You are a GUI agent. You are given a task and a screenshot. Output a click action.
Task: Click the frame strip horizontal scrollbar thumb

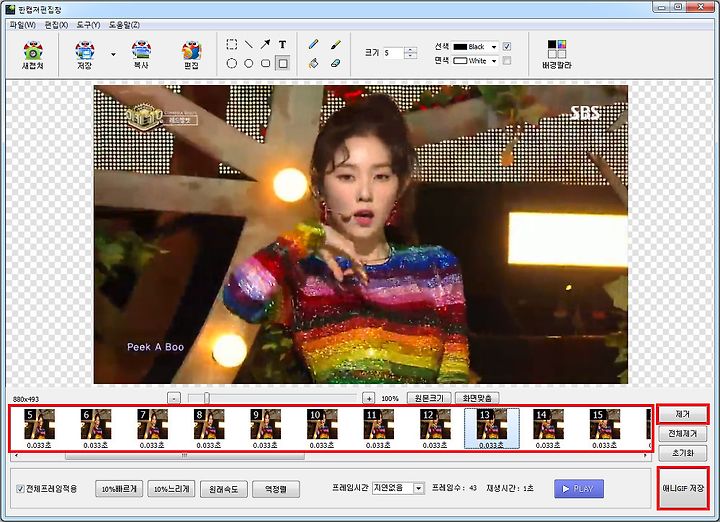pyautogui.click(x=185, y=456)
